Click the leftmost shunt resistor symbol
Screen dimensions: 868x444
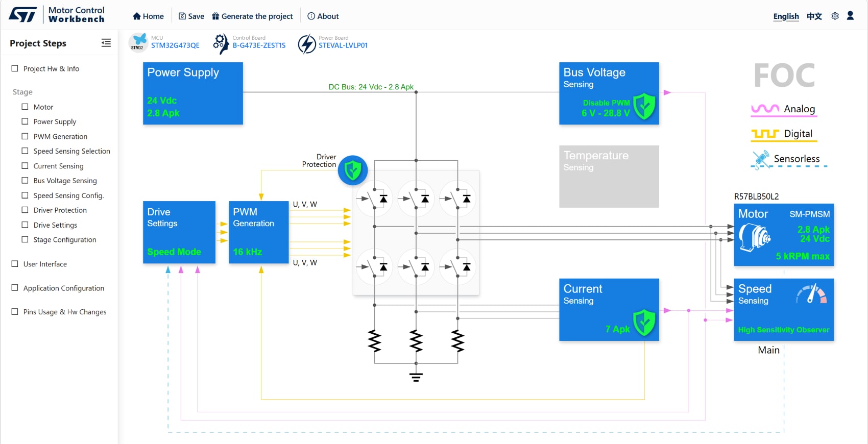[374, 340]
